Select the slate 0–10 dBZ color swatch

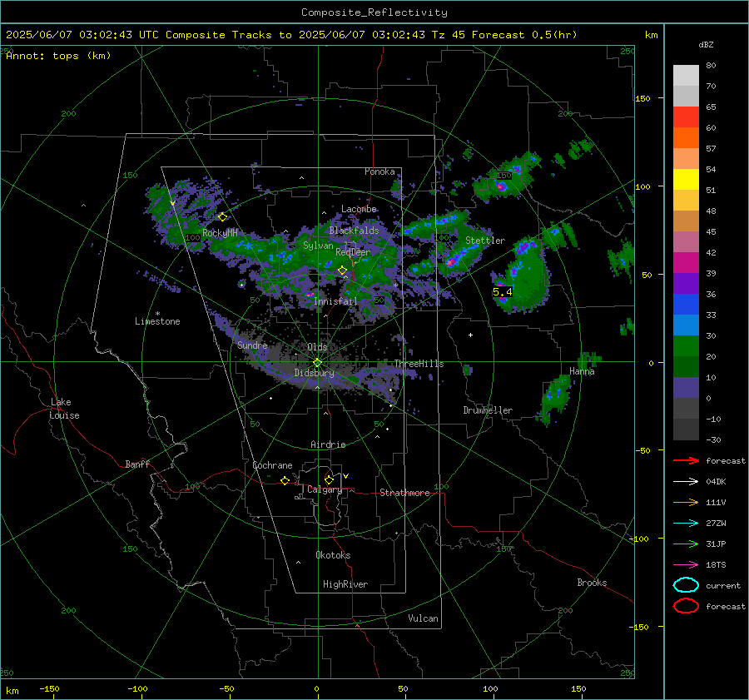686,388
